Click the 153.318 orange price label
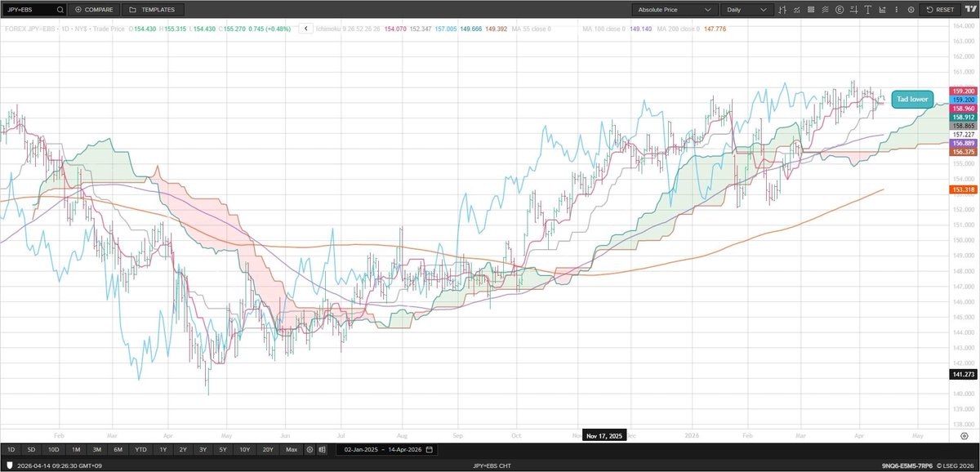 [x=963, y=189]
